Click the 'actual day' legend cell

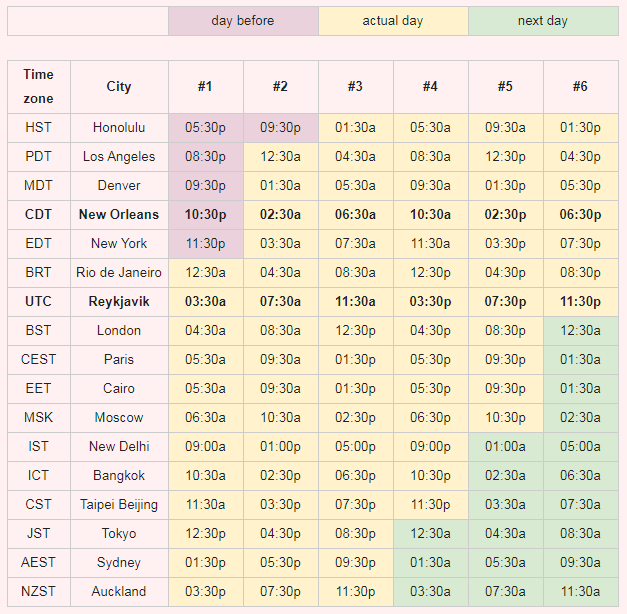(x=393, y=21)
